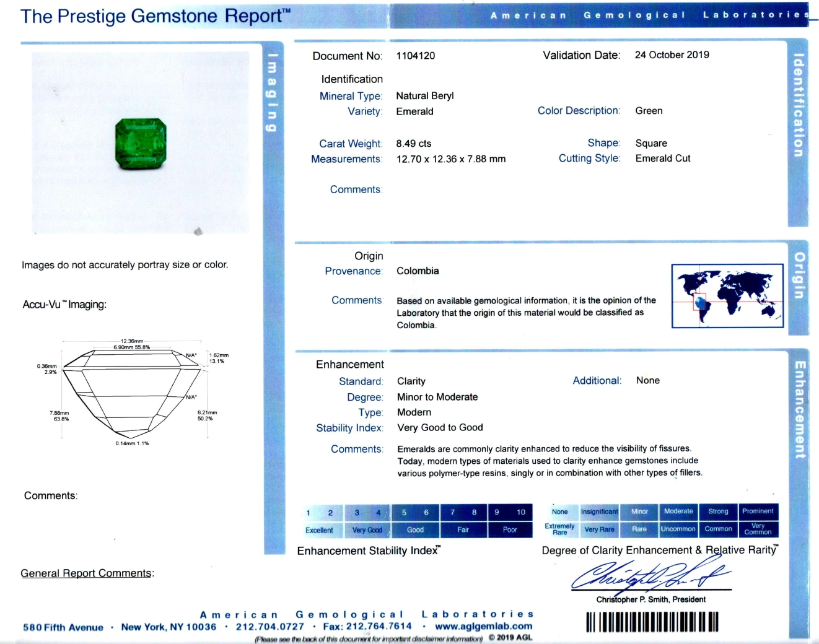Click the 'None' clarity enhancement cell

(x=560, y=511)
